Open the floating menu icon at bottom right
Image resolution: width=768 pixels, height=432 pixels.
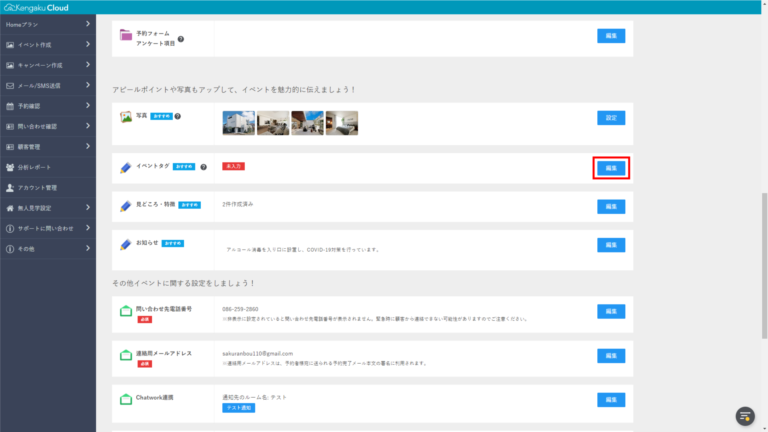(745, 416)
